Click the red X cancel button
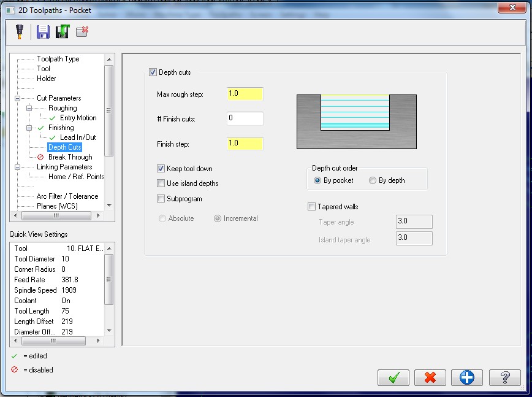The width and height of the screenshot is (532, 397). pos(430,377)
